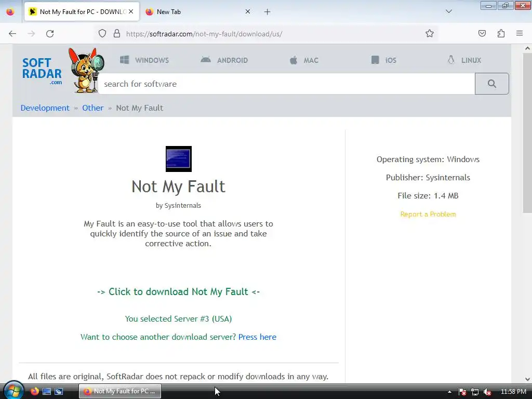This screenshot has height=399, width=532.
Task: Click 'by Sysinternals' text
Action: point(179,206)
